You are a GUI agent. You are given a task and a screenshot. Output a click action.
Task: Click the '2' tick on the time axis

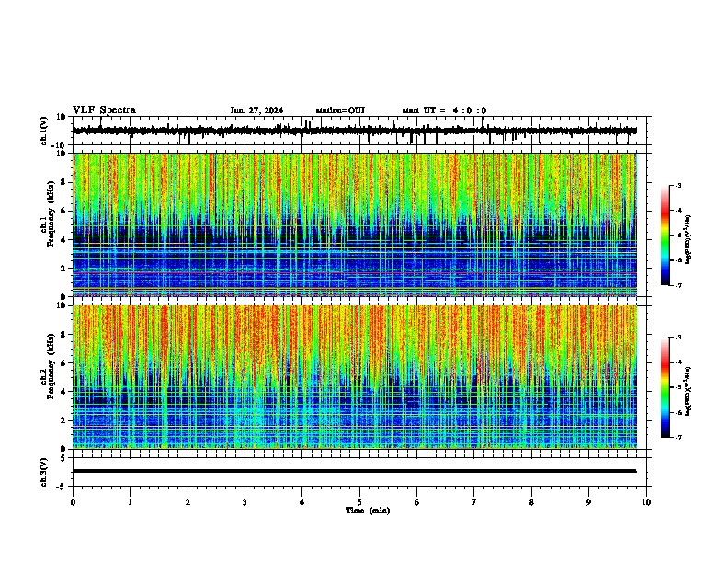pos(188,502)
